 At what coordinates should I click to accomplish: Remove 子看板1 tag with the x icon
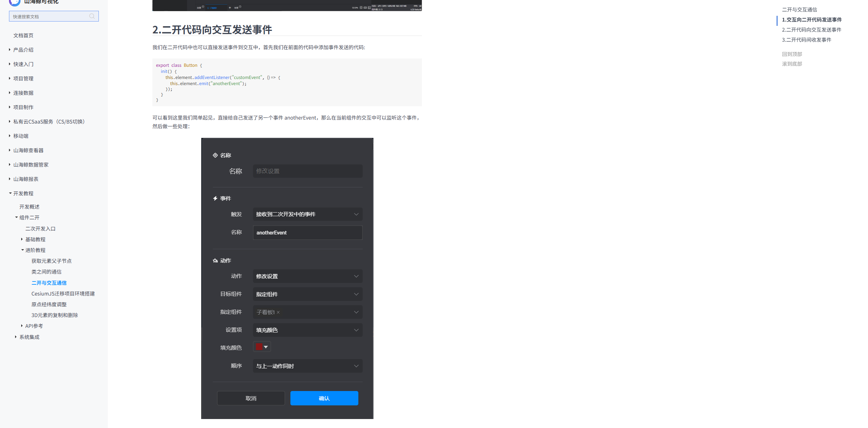click(278, 312)
